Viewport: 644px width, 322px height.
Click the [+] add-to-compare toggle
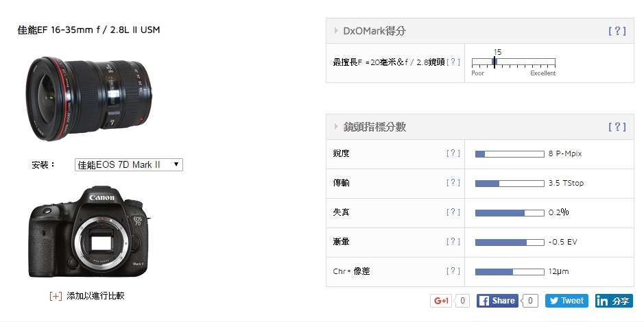tap(56, 296)
